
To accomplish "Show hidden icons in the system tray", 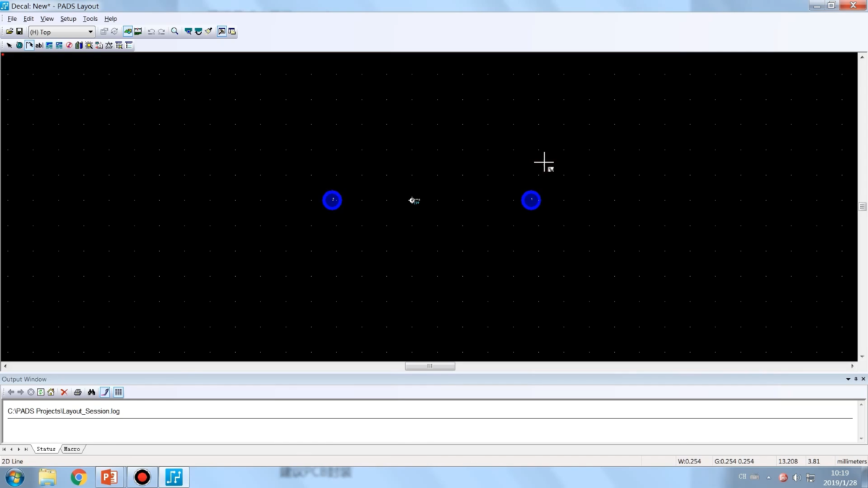I will 769,477.
